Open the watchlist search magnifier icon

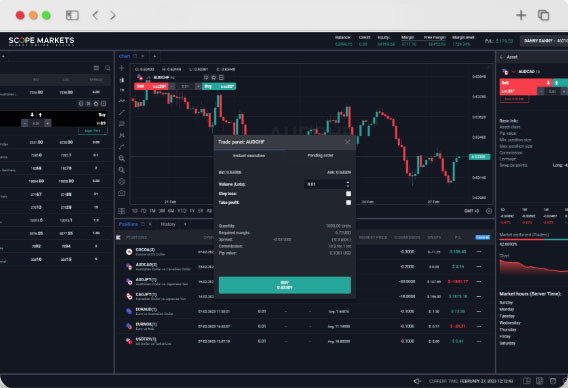[108, 68]
